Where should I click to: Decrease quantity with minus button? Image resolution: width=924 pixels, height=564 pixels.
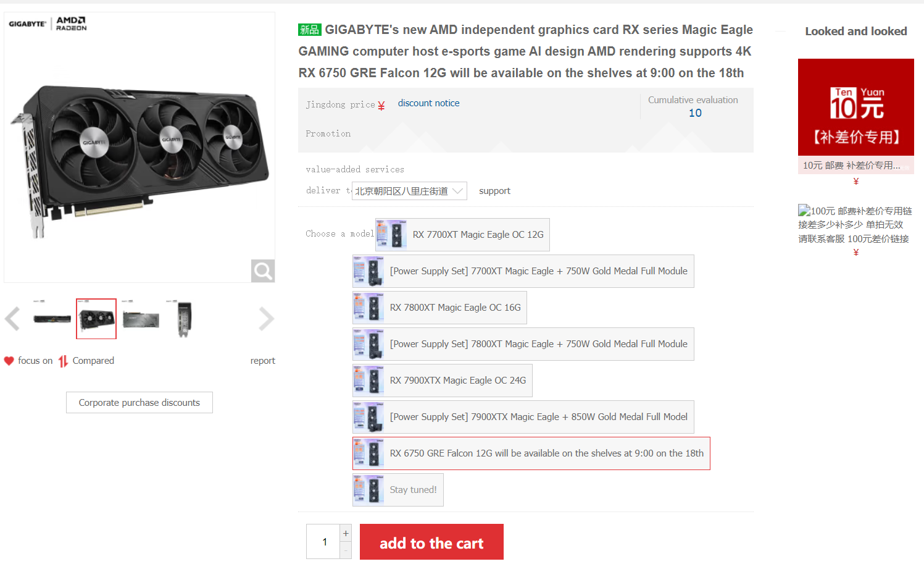(x=346, y=550)
